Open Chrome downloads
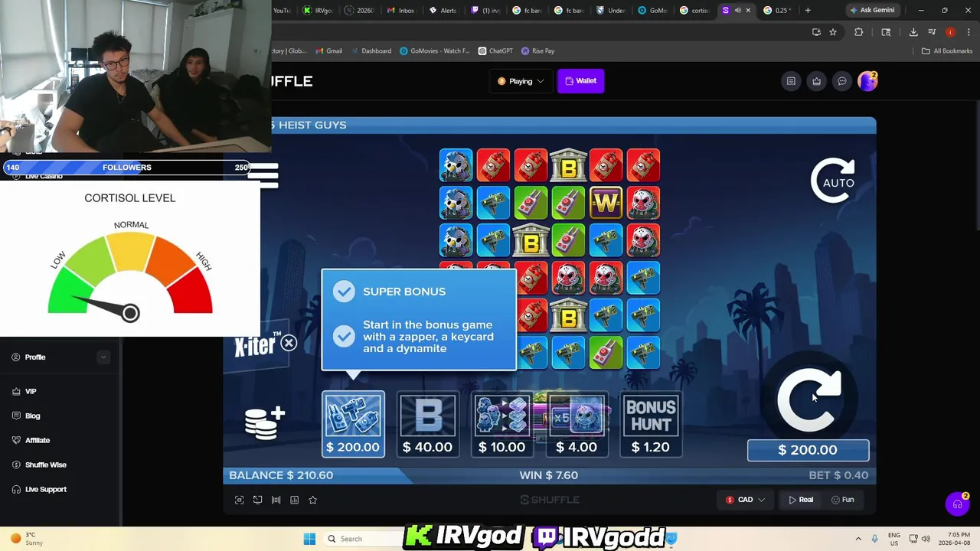 (913, 32)
